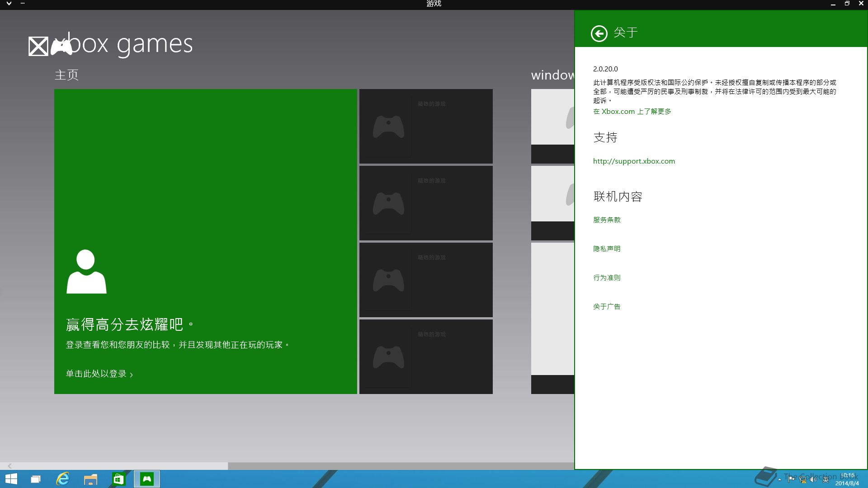Screen dimensions: 868x488
Task: Click the 赢得高分去炫耀吧 headline
Action: (x=130, y=324)
